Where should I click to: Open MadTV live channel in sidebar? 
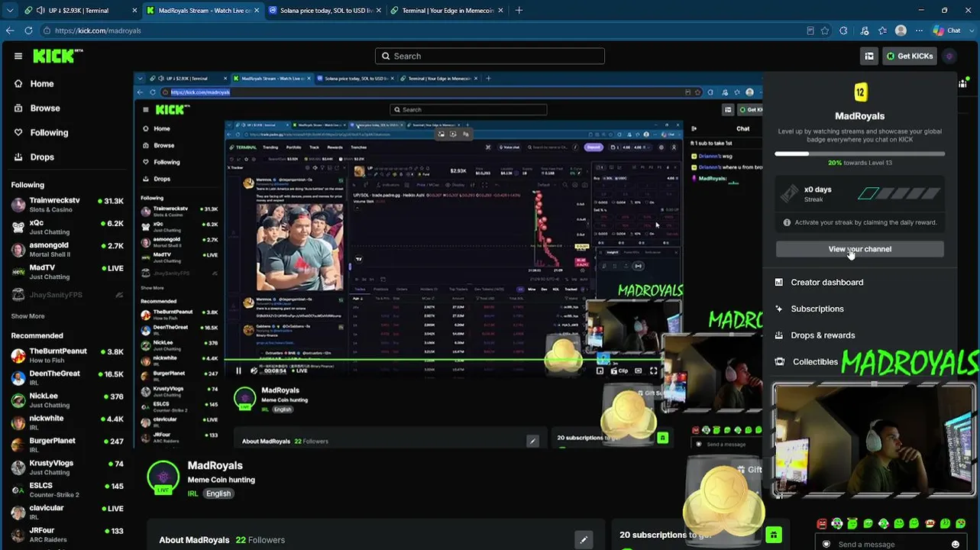(67, 272)
